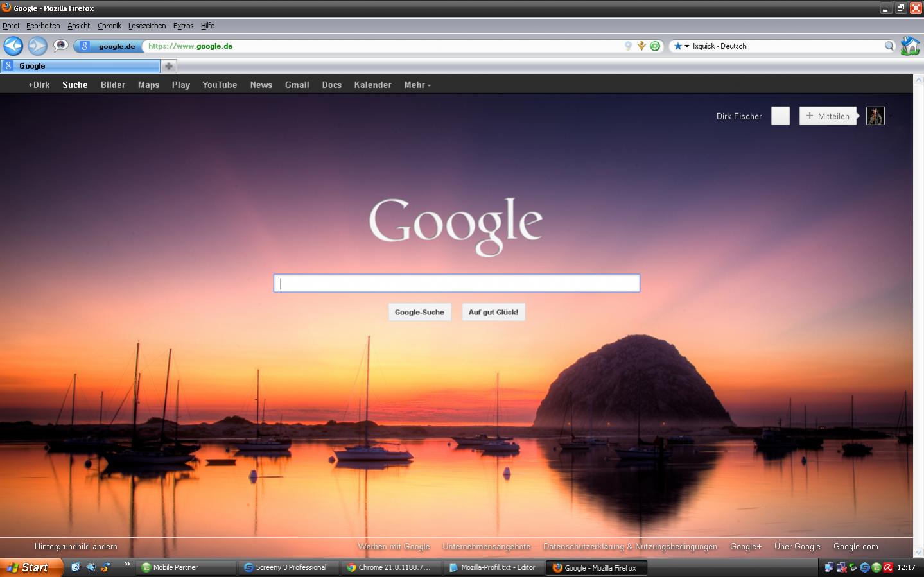Open Datenschutzerklärung & Nutzungsbedingungen link
The image size is (924, 577).
pyautogui.click(x=631, y=547)
